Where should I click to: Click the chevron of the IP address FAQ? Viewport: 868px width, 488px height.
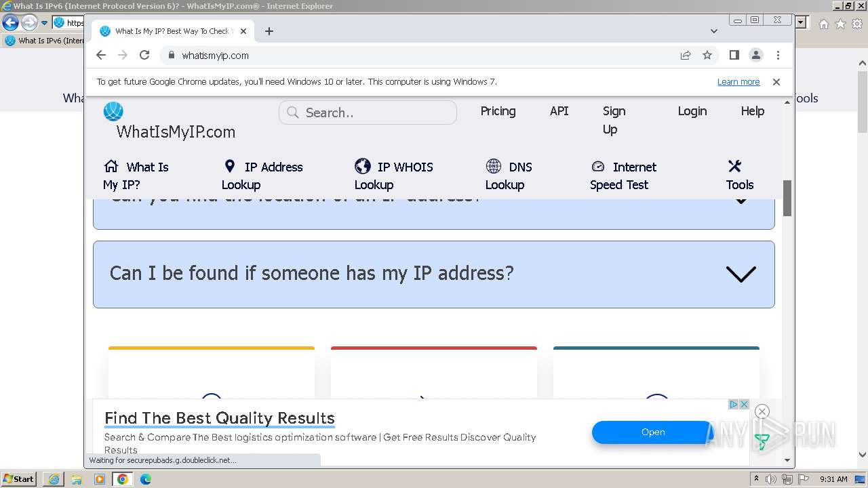point(741,274)
